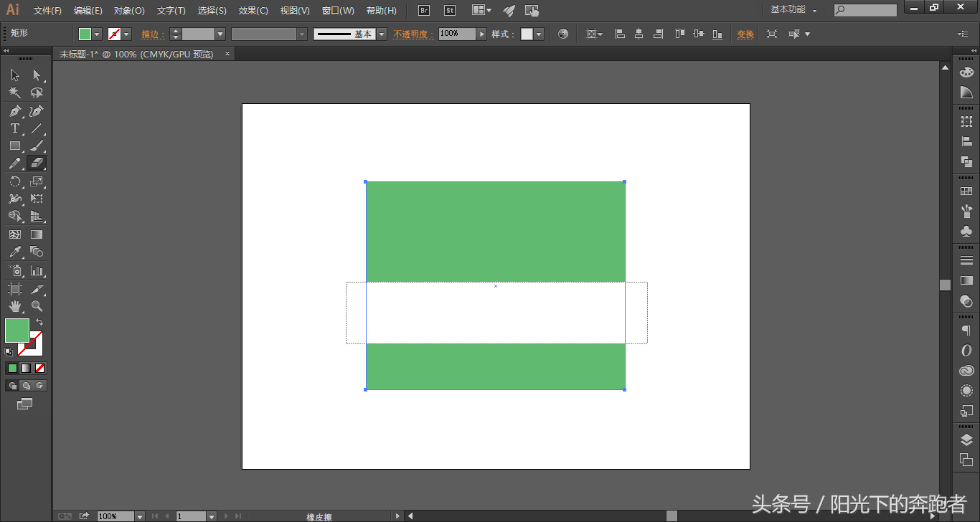Select the Rotate tool

(15, 181)
